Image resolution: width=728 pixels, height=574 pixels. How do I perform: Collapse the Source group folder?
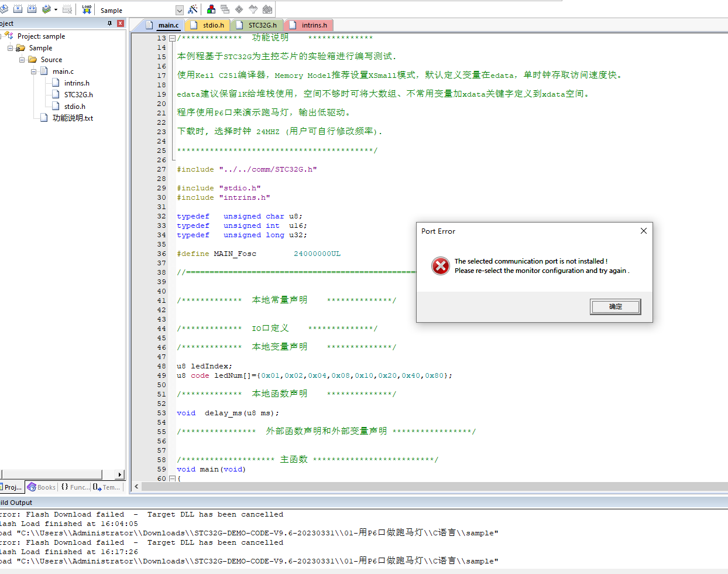(x=22, y=60)
